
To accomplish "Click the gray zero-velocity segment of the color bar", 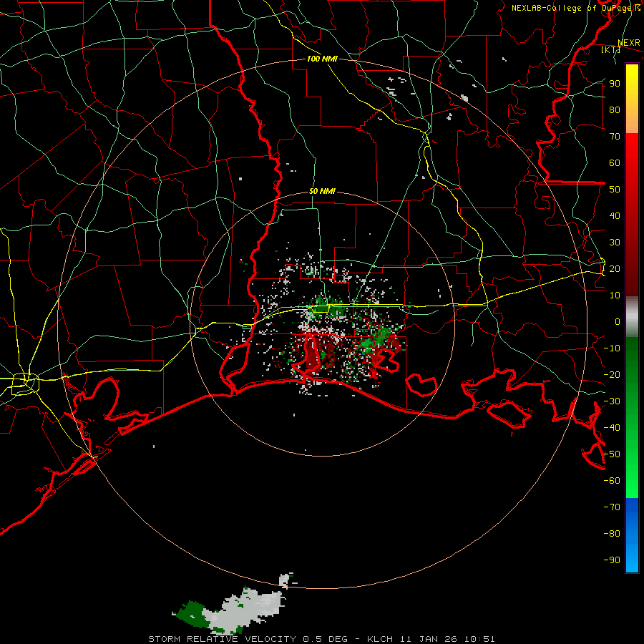I will click(x=632, y=316).
